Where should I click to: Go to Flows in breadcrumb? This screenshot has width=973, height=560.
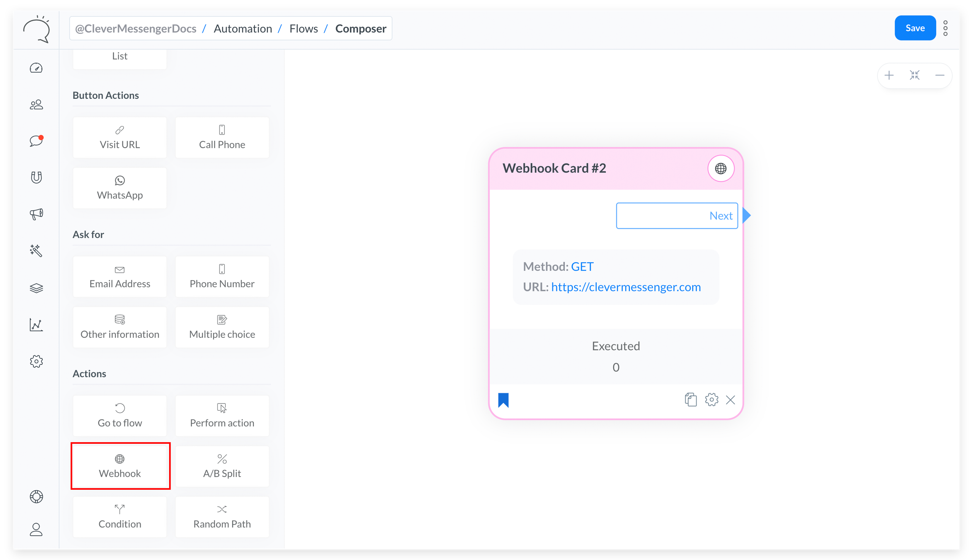pyautogui.click(x=303, y=28)
